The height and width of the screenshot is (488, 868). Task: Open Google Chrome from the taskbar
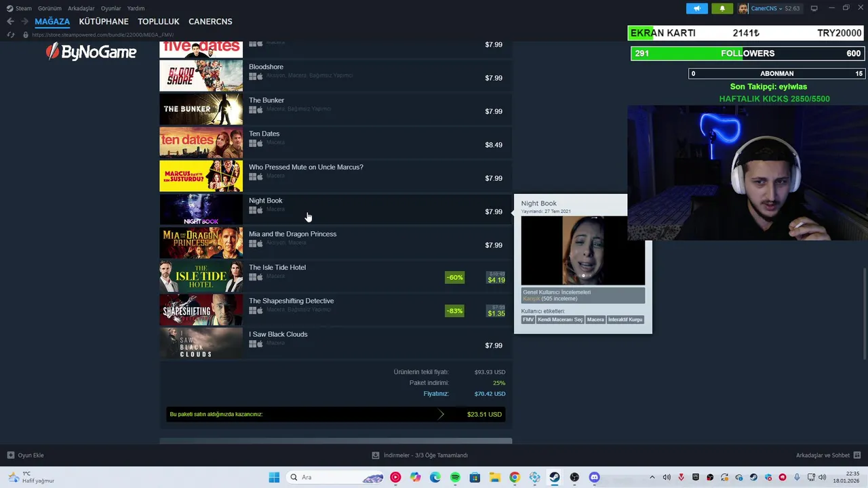(x=515, y=477)
